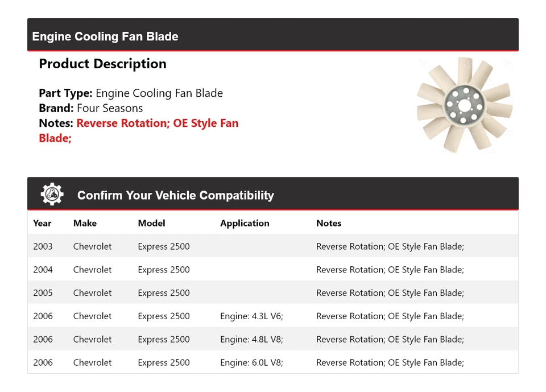Image resolution: width=546 pixels, height=392 pixels.
Task: Click the 2003 Chevrolet Express row year
Action: pyautogui.click(x=43, y=246)
